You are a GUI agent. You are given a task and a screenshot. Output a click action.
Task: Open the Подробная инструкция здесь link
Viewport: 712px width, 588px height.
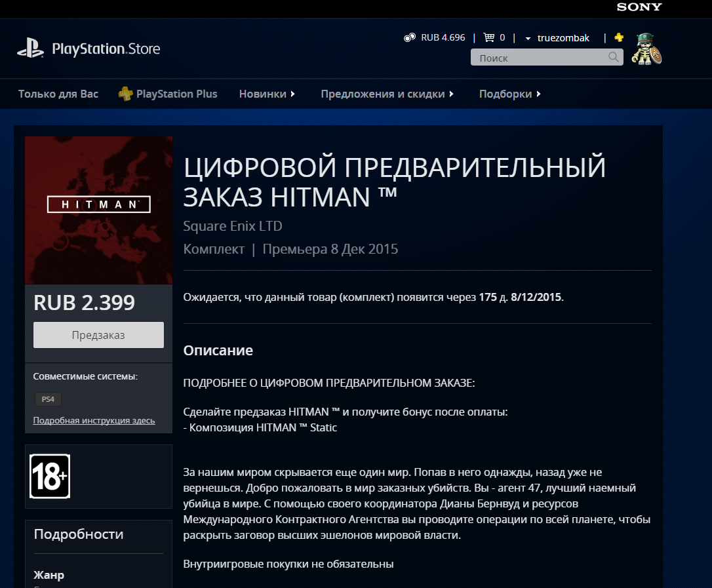coord(94,420)
